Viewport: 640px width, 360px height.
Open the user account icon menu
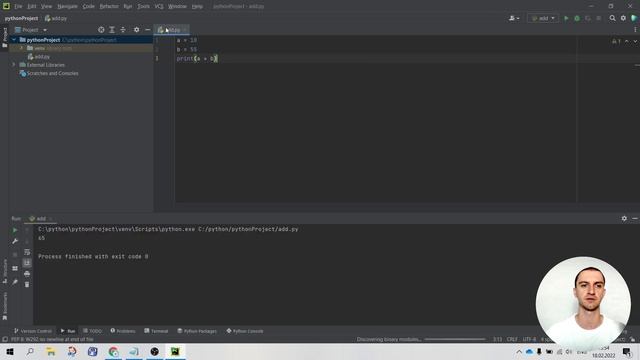click(513, 18)
